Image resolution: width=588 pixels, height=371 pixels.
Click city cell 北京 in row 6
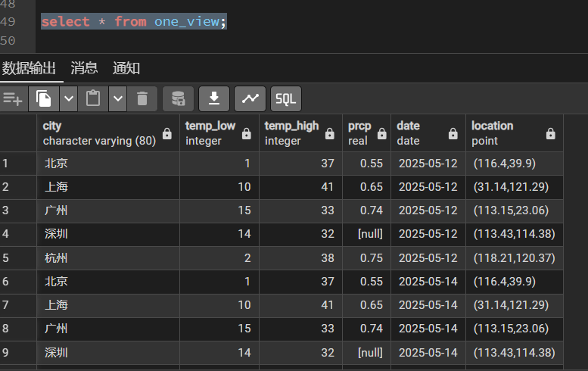click(x=108, y=282)
